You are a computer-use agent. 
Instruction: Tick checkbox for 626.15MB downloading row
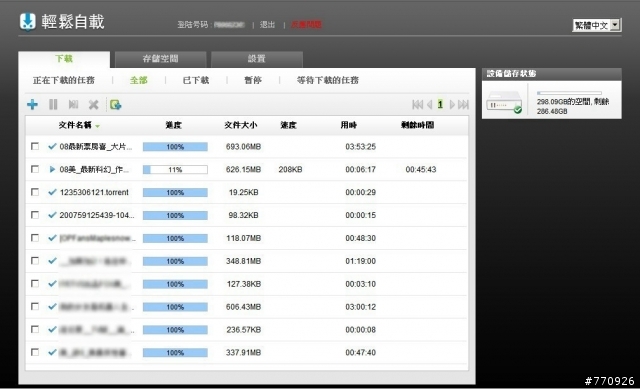point(35,169)
